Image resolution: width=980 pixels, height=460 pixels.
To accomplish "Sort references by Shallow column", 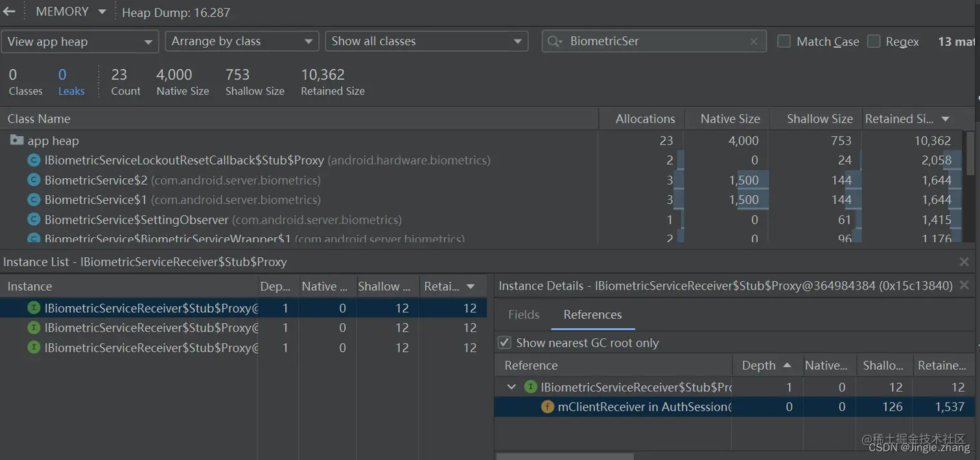I will (885, 365).
